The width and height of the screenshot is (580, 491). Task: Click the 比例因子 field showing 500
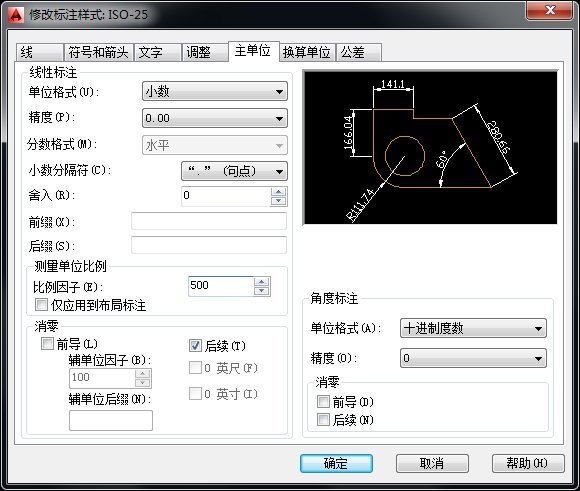pyautogui.click(x=221, y=286)
